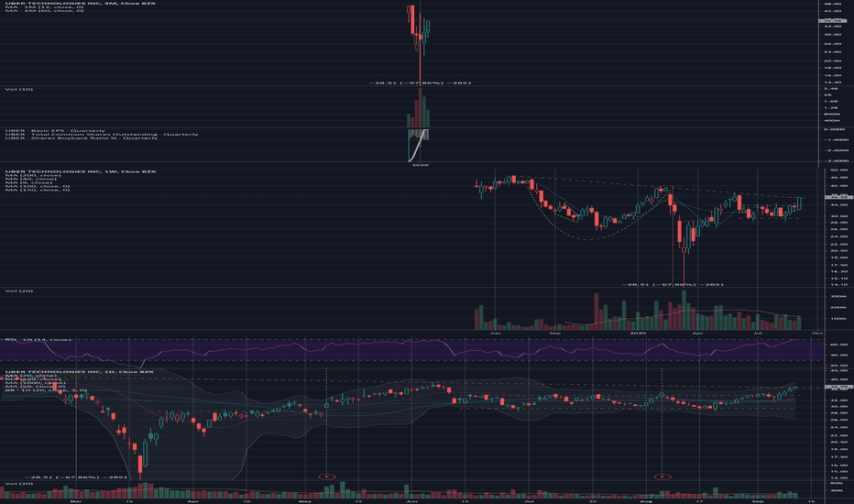Screen dimensions: 854x504
Task: Click the 60.00 level on RSI axis
Action: (839, 345)
